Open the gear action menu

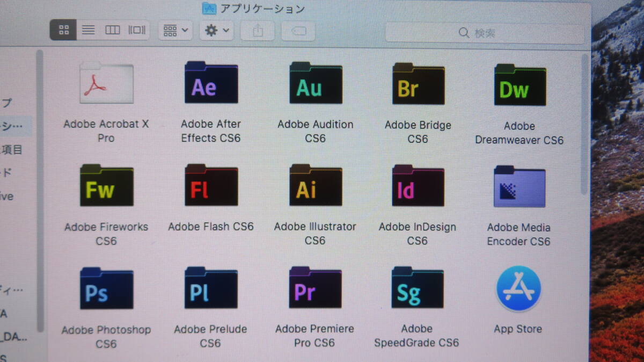click(216, 31)
